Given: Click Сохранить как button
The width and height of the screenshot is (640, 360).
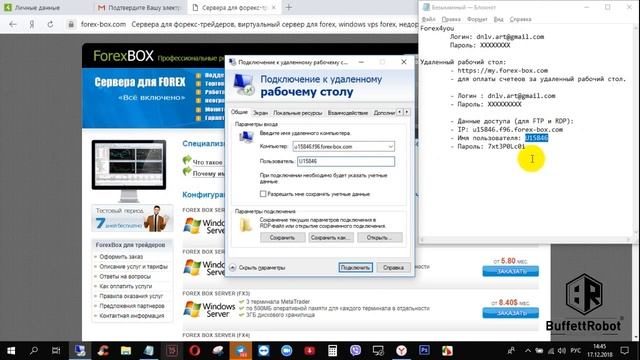Looking at the screenshot, I should 331,238.
